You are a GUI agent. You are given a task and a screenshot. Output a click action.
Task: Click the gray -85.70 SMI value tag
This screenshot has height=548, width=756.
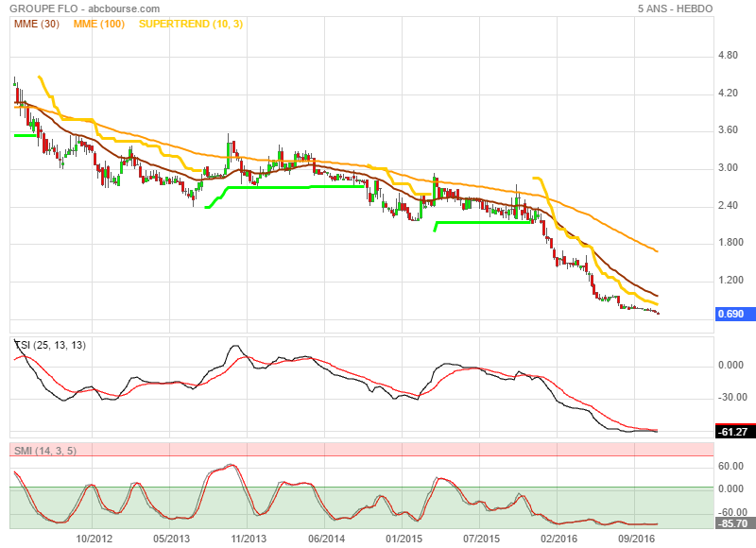[735, 523]
